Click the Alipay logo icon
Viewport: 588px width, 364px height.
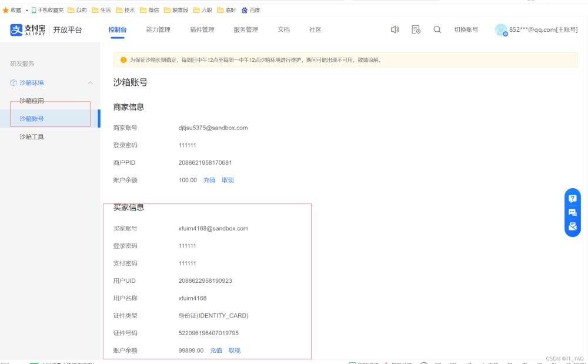click(16, 29)
